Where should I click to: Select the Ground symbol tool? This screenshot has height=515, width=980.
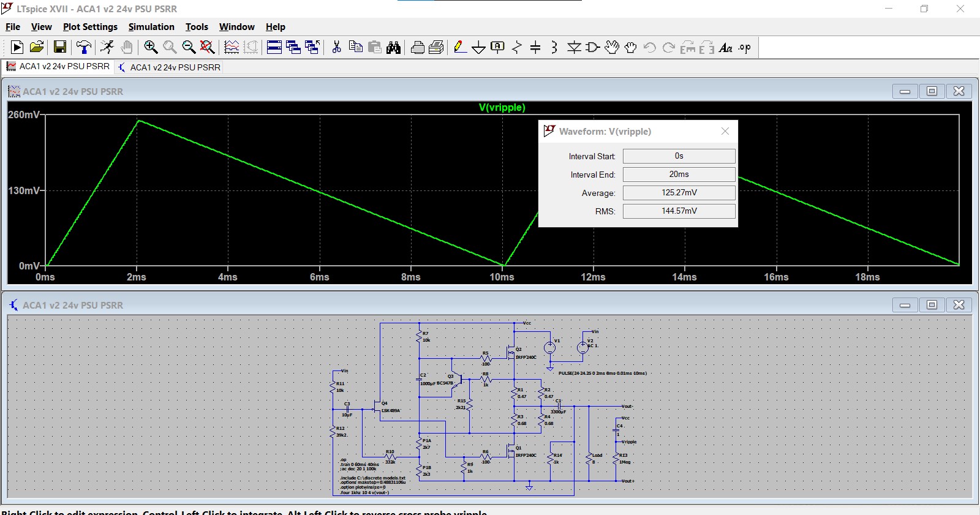coord(479,47)
